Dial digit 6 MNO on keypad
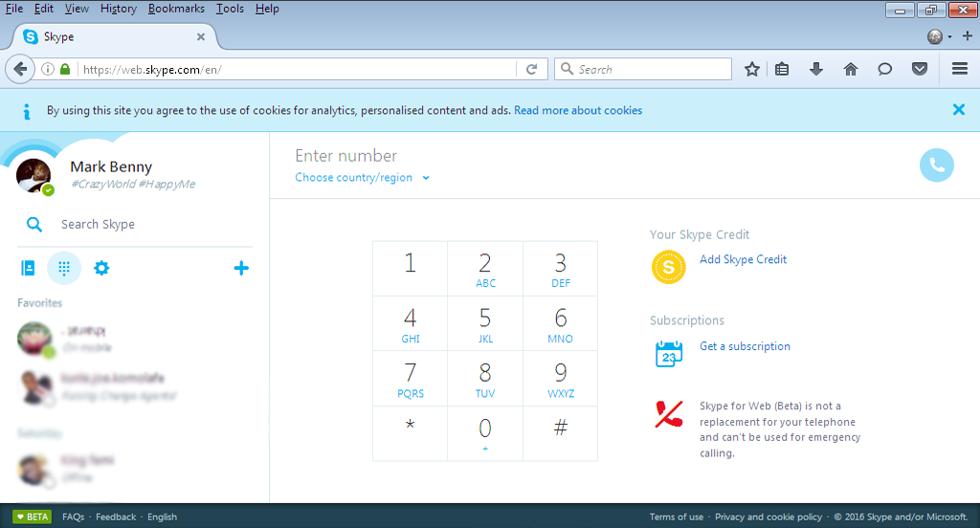The height and width of the screenshot is (528, 980). click(x=560, y=323)
